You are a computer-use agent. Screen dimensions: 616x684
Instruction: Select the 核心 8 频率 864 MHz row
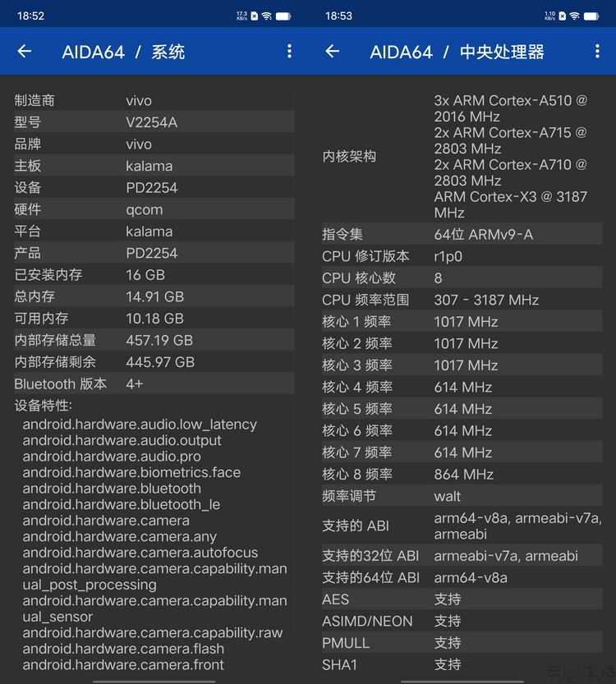click(x=462, y=474)
